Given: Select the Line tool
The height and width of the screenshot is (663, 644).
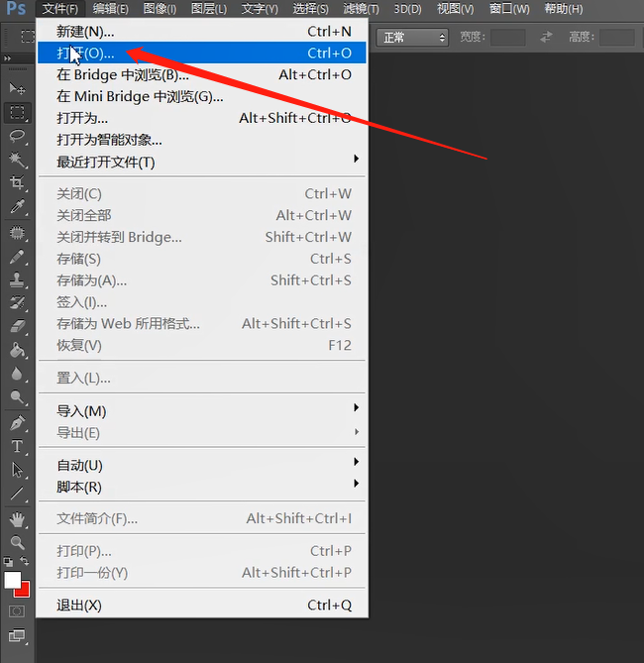Looking at the screenshot, I should [17, 494].
